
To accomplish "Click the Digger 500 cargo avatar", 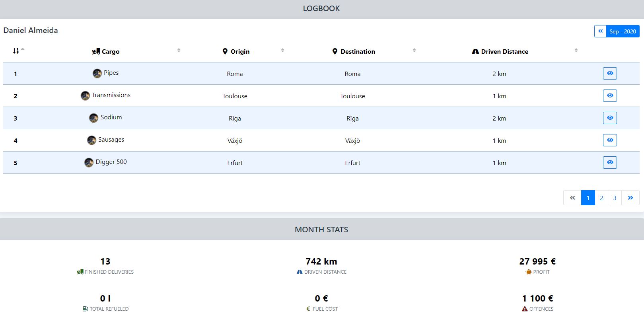I will (x=89, y=162).
